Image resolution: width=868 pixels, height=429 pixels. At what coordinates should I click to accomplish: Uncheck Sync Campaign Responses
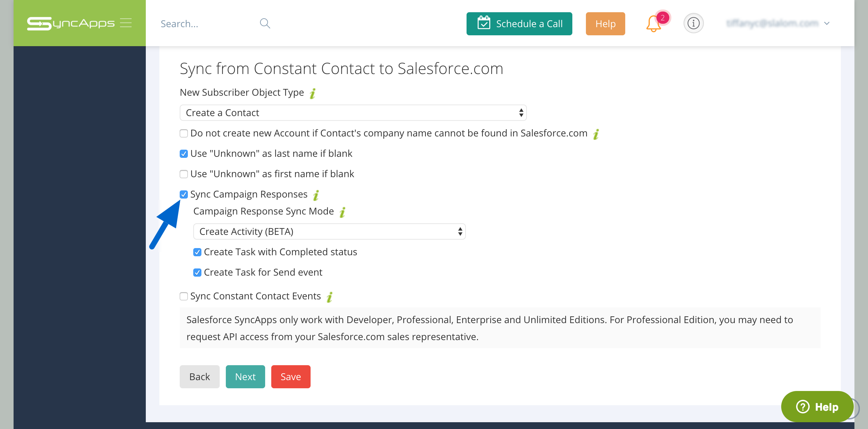(x=184, y=194)
